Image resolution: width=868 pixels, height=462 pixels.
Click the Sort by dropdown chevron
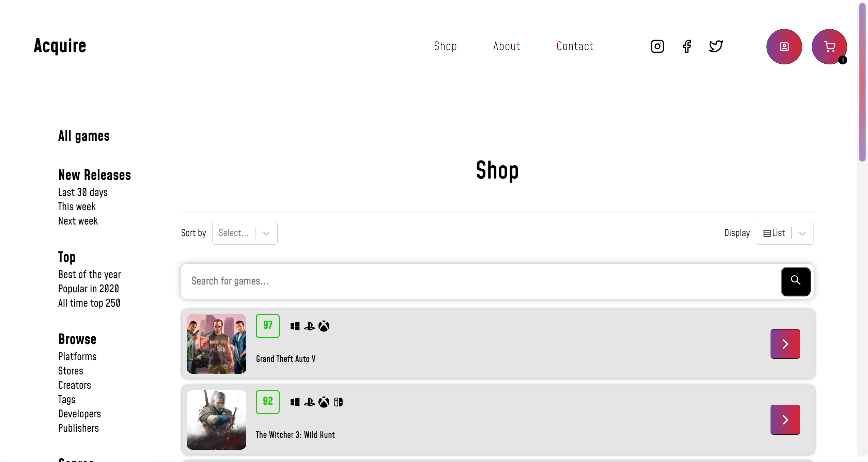266,233
